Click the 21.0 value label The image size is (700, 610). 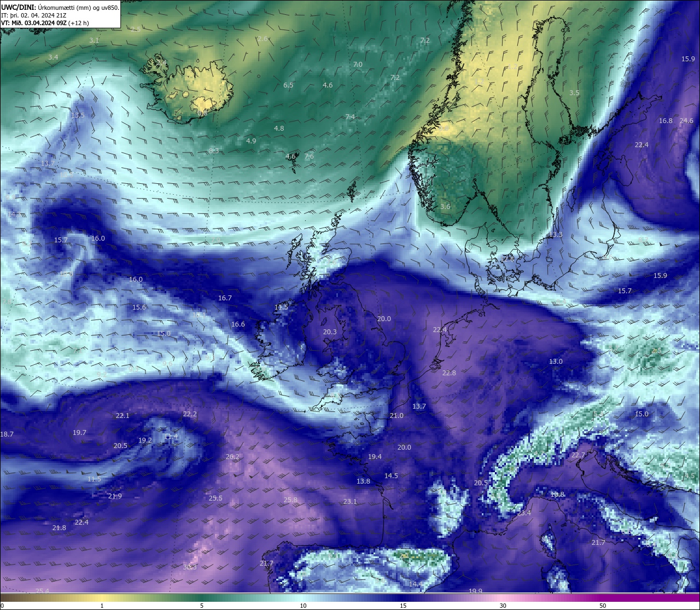click(396, 416)
